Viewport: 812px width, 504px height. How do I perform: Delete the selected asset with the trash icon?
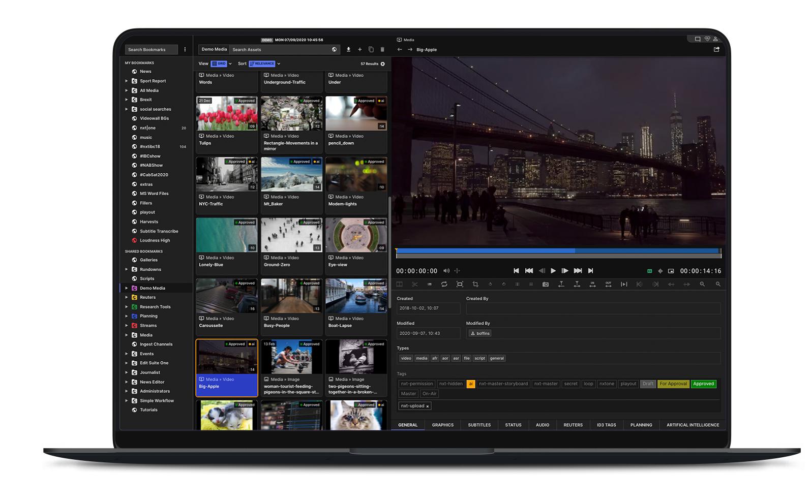click(x=382, y=49)
